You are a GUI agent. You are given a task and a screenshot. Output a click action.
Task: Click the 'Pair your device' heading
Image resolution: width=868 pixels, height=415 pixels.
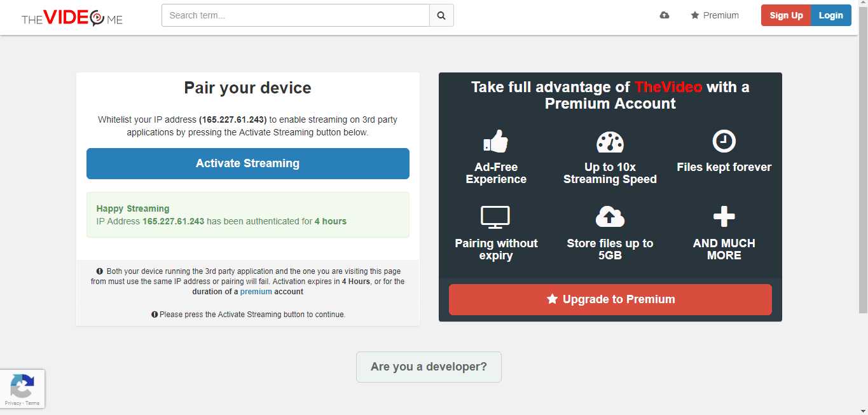[x=248, y=88]
